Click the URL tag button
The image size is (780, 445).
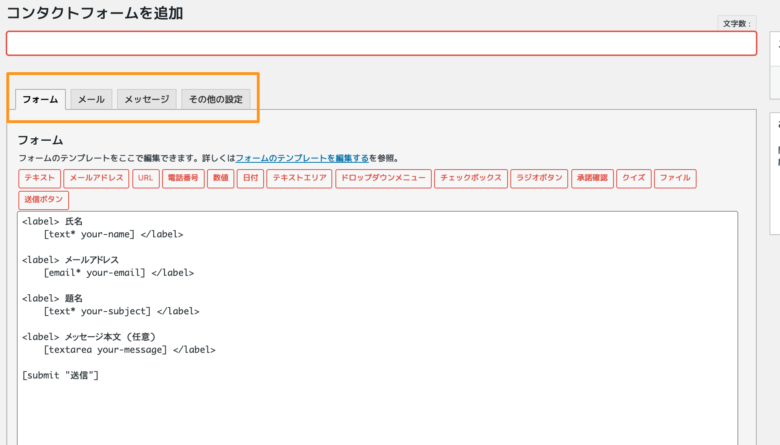point(146,178)
